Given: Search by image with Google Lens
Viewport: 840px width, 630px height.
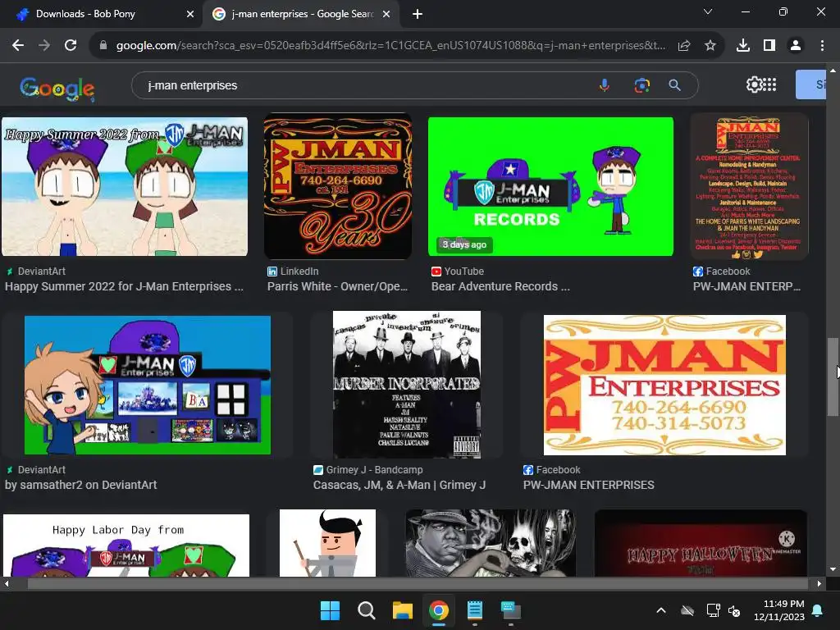Looking at the screenshot, I should [641, 85].
